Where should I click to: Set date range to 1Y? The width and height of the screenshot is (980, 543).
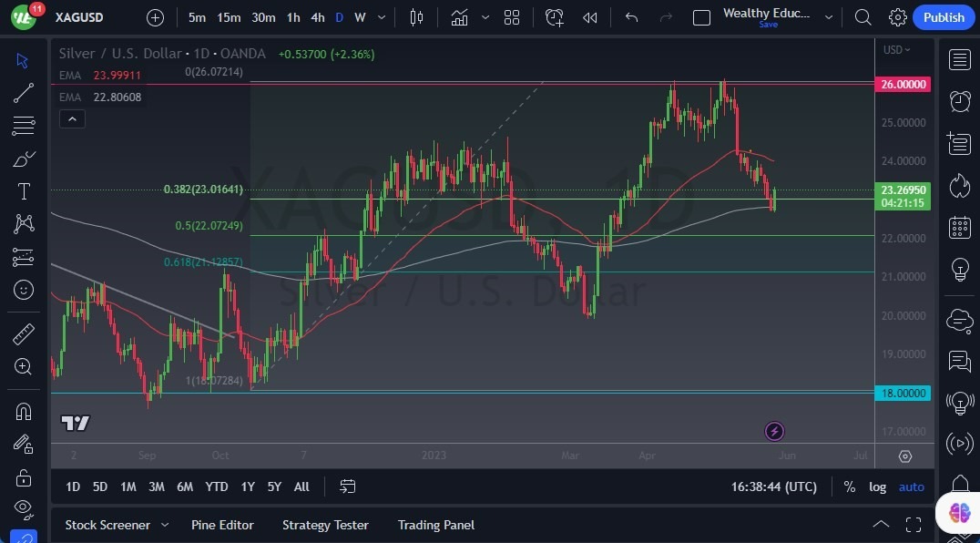(248, 487)
